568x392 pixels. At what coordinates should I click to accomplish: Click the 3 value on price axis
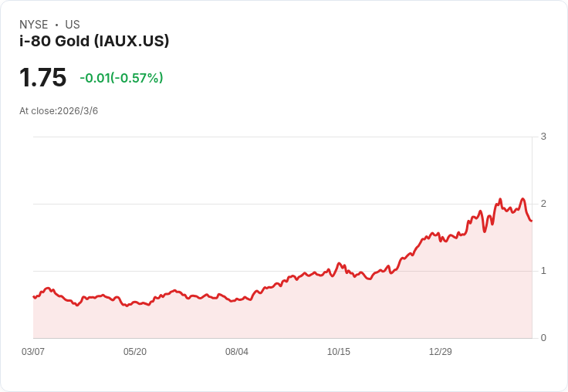tap(543, 137)
